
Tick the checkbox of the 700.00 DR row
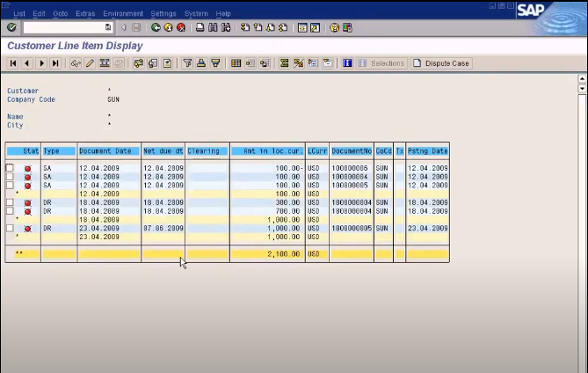click(x=10, y=211)
